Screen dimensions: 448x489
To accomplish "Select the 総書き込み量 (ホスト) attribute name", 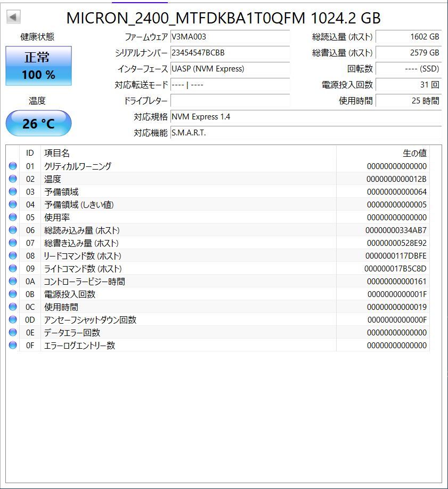I will (82, 243).
